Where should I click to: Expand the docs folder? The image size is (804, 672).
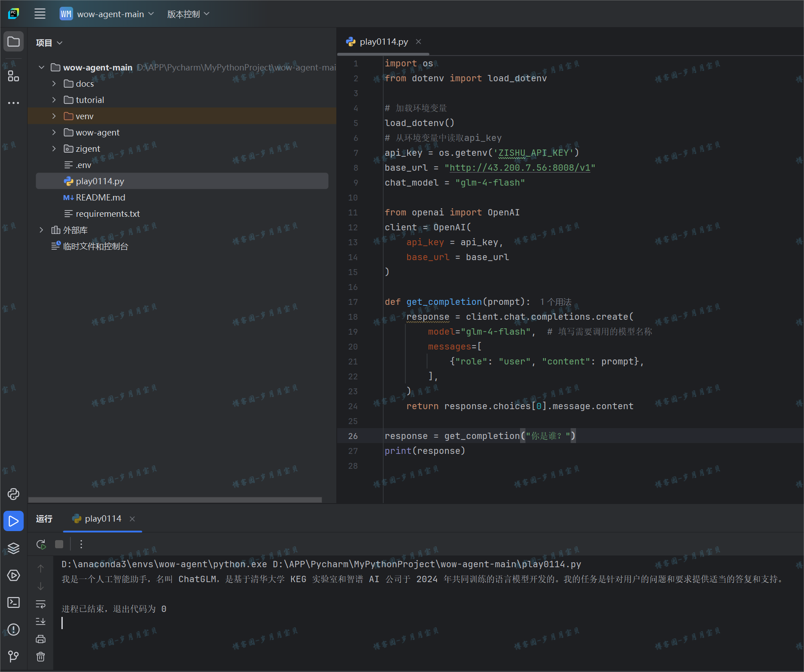click(54, 84)
